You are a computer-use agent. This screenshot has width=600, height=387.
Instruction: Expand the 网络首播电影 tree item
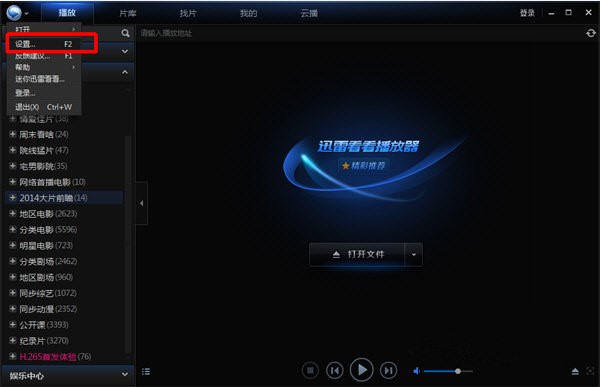pos(12,182)
